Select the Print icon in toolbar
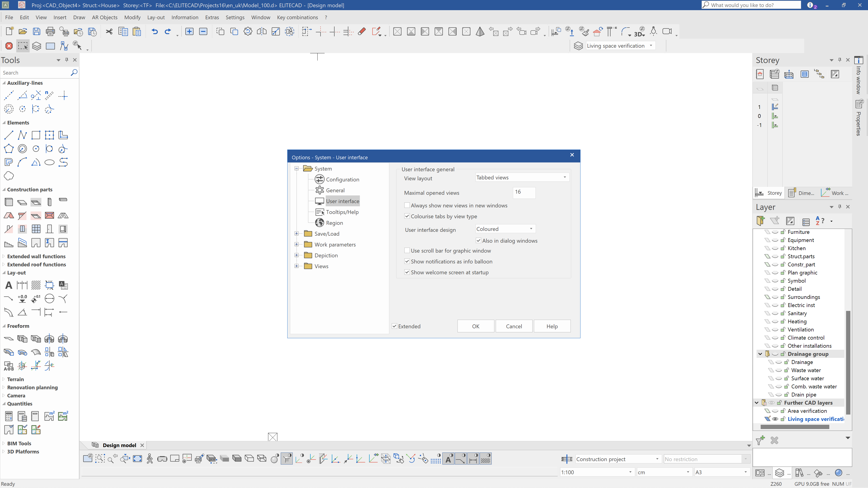 click(x=50, y=32)
